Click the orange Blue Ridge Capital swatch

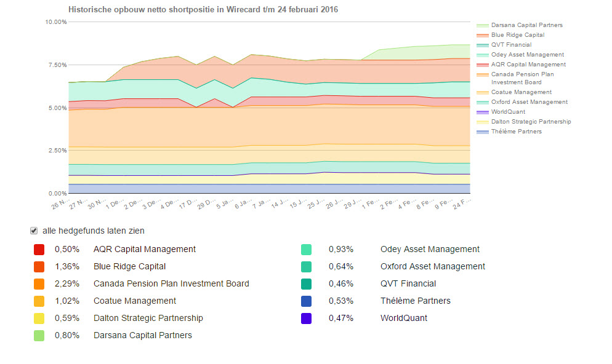click(x=38, y=266)
